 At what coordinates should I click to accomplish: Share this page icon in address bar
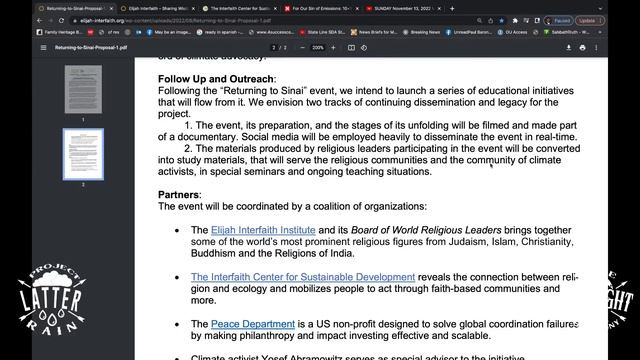point(491,20)
